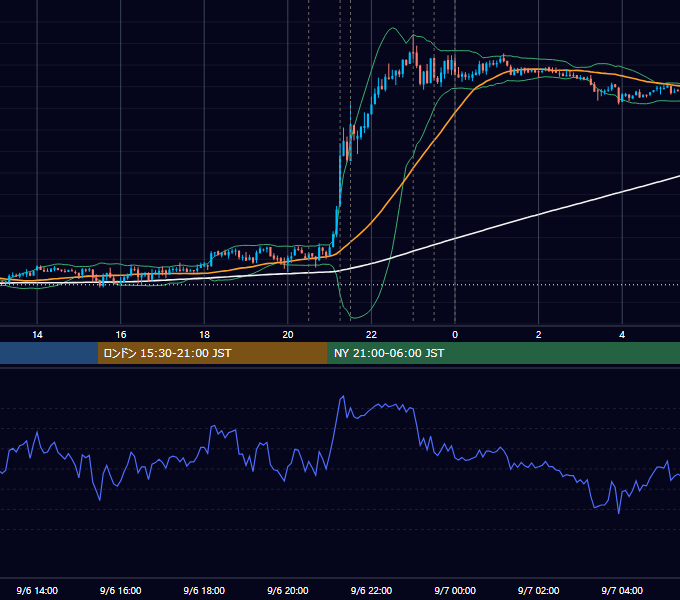
Task: Click the 9/6 20:00 time label
Action: click(x=288, y=590)
